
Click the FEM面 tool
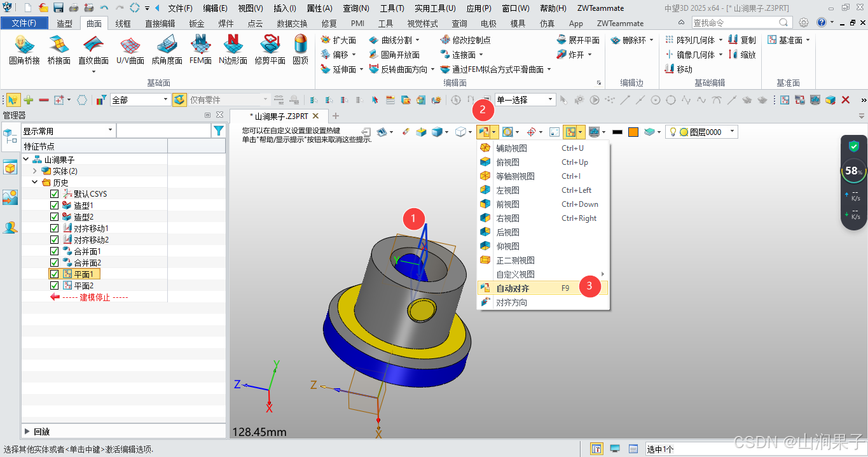click(201, 50)
